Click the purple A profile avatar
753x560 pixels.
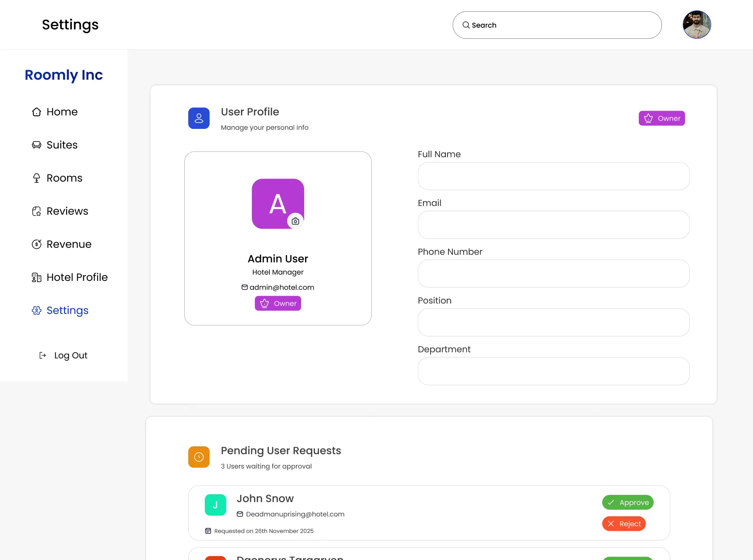point(278,204)
